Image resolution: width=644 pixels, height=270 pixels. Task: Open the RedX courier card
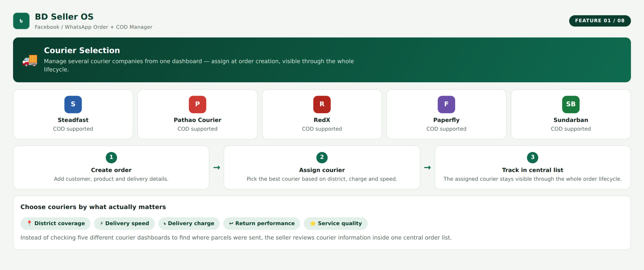click(322, 114)
